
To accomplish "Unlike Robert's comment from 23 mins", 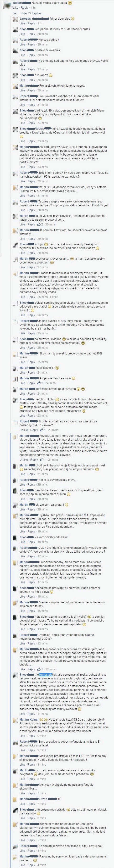I will click(24, 430).
